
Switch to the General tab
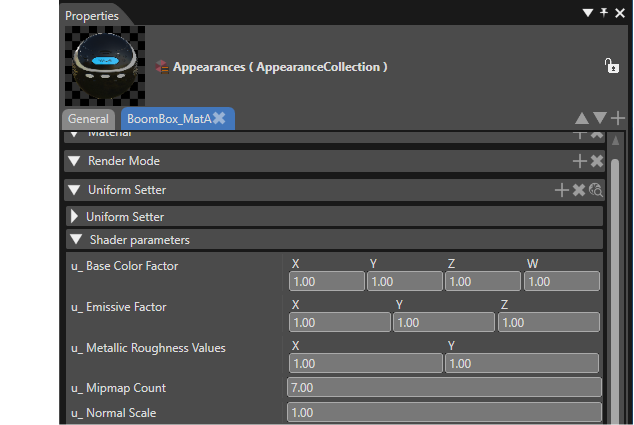tap(88, 119)
